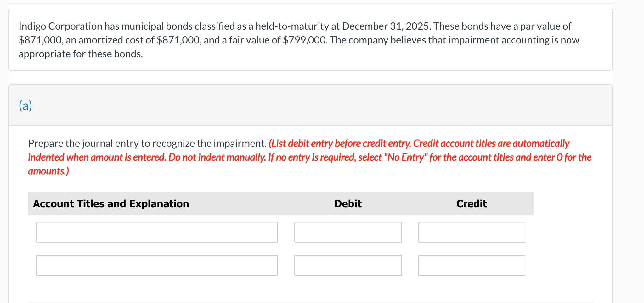This screenshot has height=303, width=644.
Task: Click 'appropriate for these bonds' closing text
Action: (81, 54)
